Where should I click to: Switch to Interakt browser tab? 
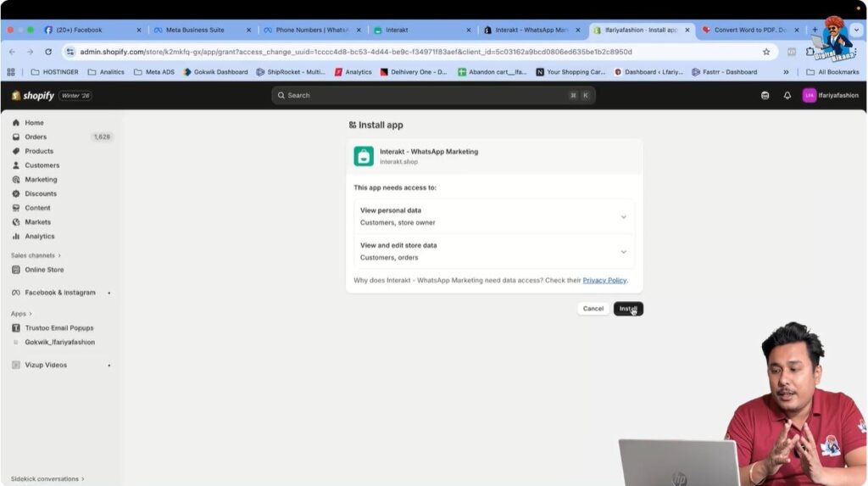[397, 30]
